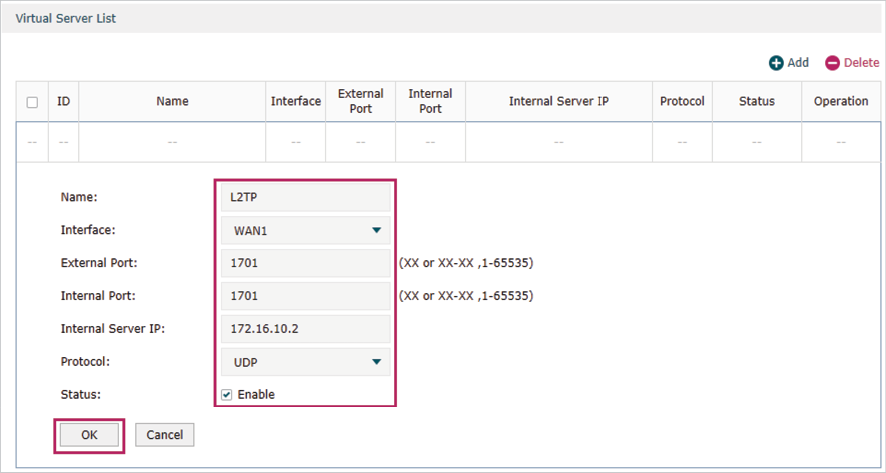Screen dimensions: 886x473
Task: Click the External Port column header
Action: tap(361, 102)
